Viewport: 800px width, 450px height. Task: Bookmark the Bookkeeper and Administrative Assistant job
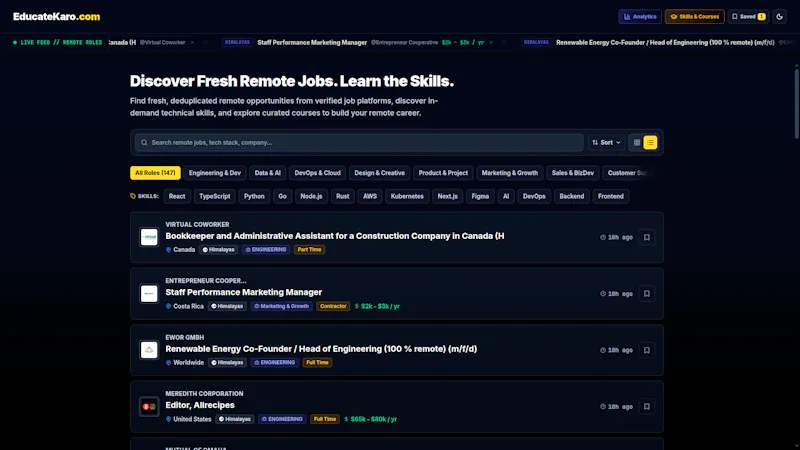(x=646, y=237)
